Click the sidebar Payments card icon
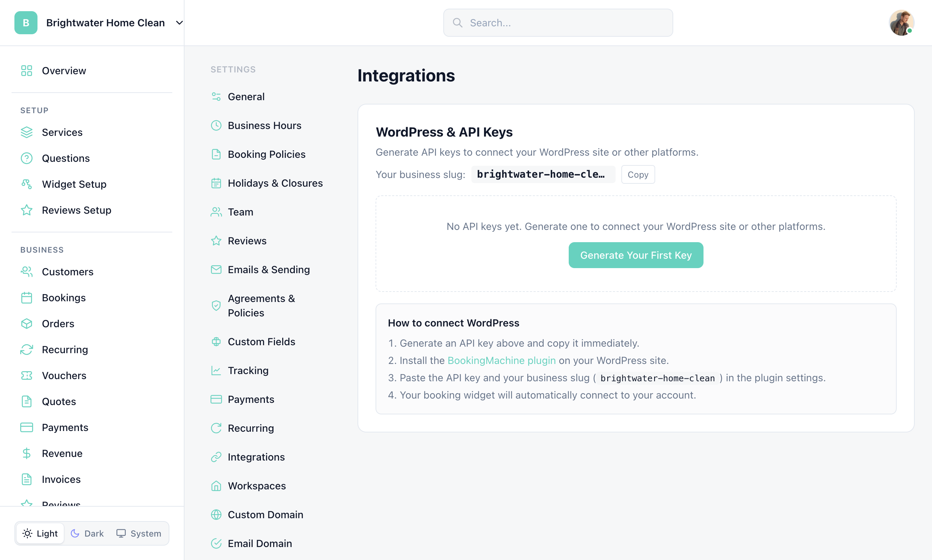Screen dimensions: 932x560 pyautogui.click(x=26, y=427)
